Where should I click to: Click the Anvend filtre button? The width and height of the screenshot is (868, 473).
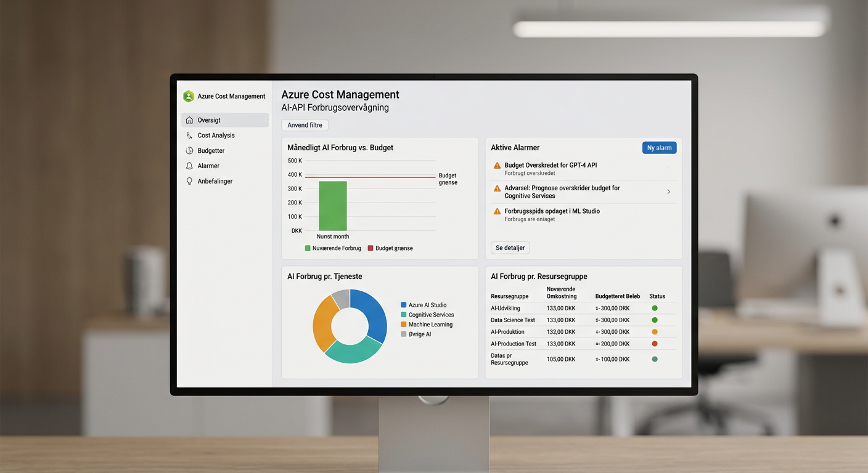pos(305,125)
